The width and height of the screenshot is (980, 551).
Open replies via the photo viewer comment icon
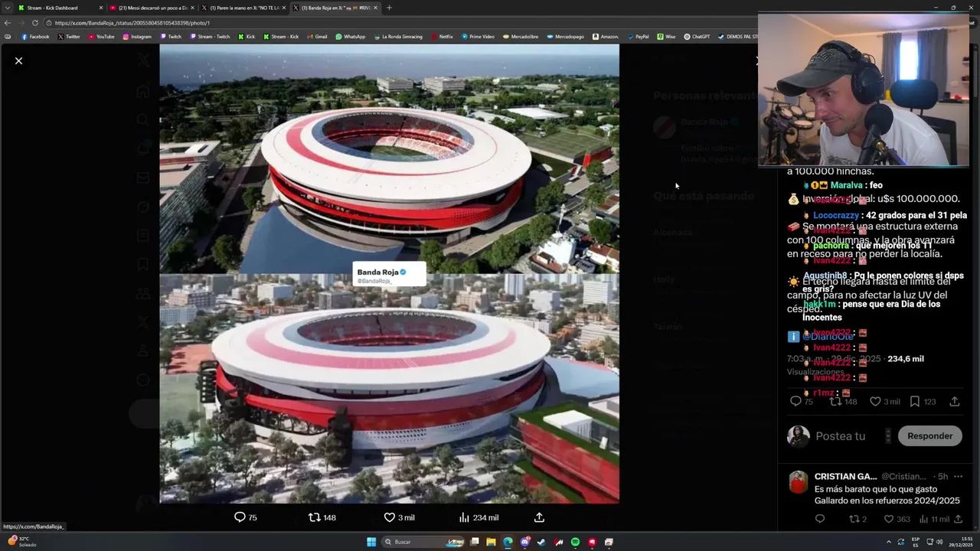[x=240, y=517]
